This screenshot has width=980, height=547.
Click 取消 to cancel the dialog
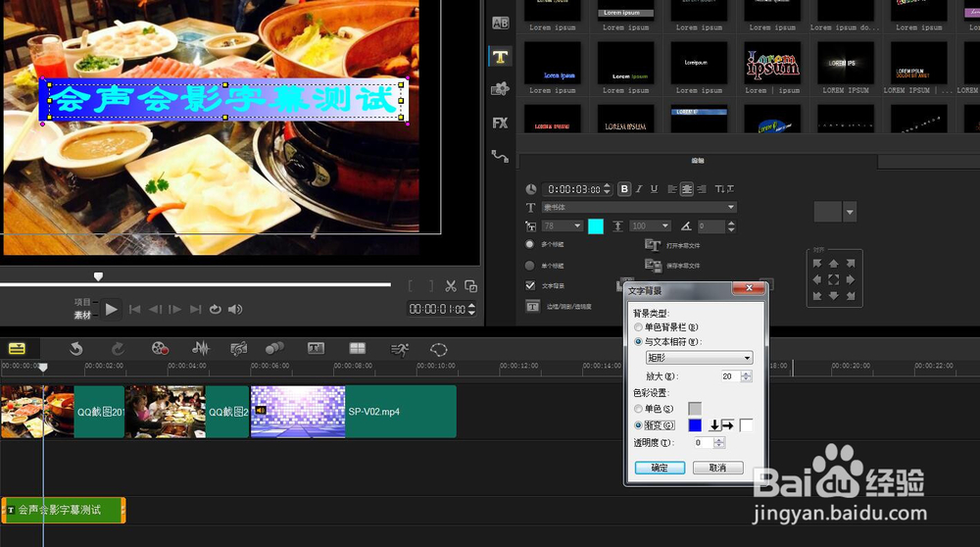(718, 468)
